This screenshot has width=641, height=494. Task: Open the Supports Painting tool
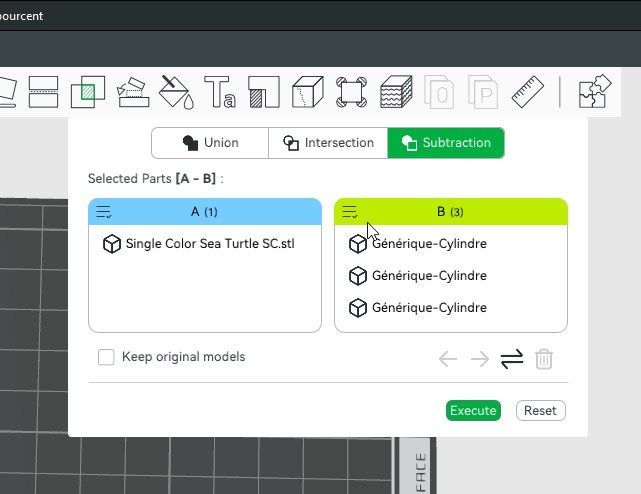point(264,92)
